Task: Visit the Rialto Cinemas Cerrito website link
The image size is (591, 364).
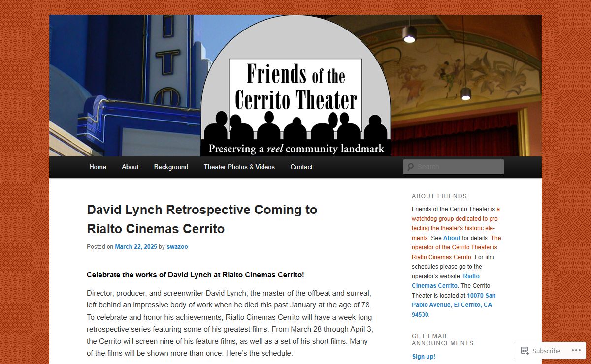Action: [x=446, y=281]
